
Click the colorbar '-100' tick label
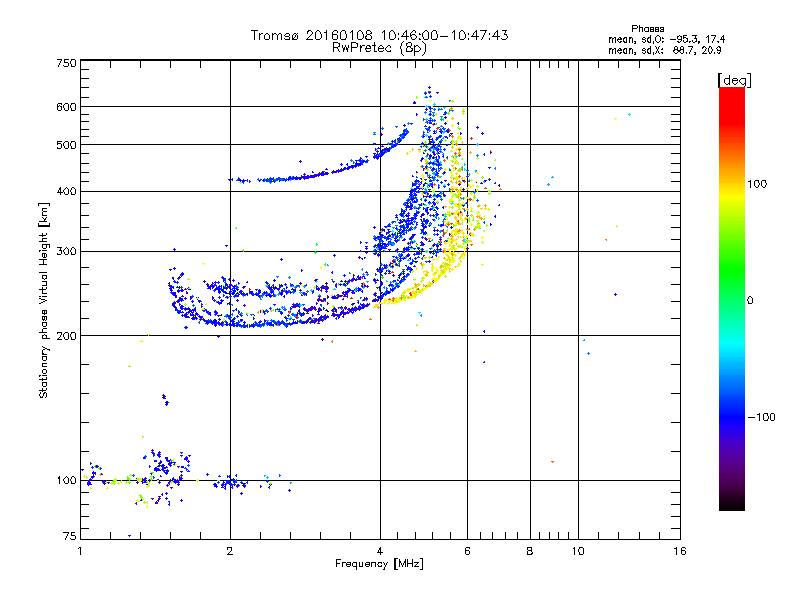tap(761, 417)
